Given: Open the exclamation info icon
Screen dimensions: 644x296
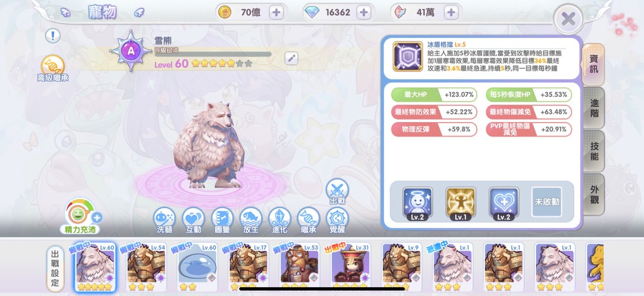Looking at the screenshot, I should 53,36.
